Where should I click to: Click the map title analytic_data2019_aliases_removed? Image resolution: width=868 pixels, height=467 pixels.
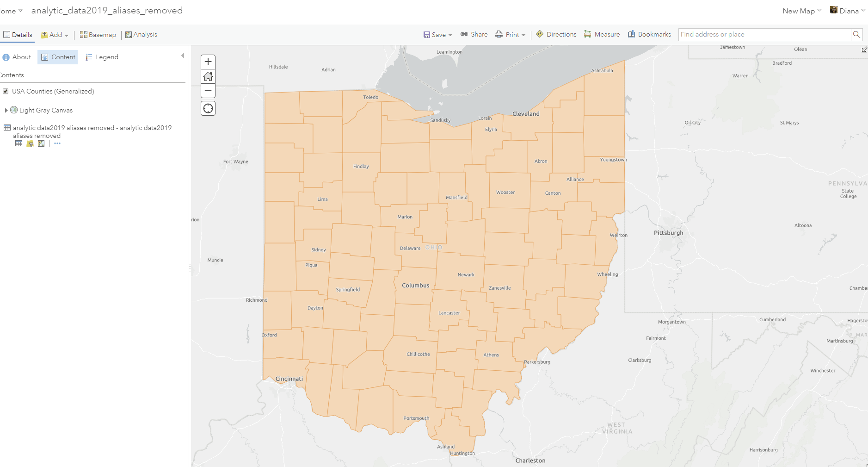pyautogui.click(x=107, y=10)
